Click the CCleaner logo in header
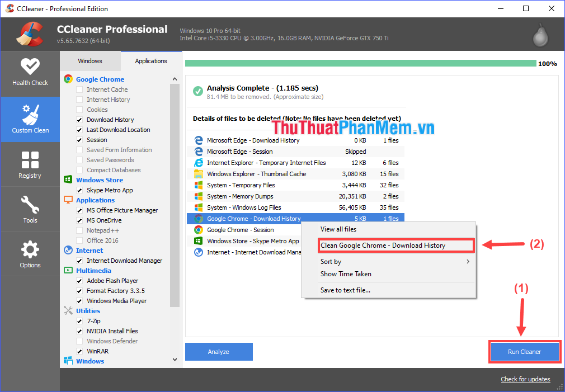 [30, 34]
